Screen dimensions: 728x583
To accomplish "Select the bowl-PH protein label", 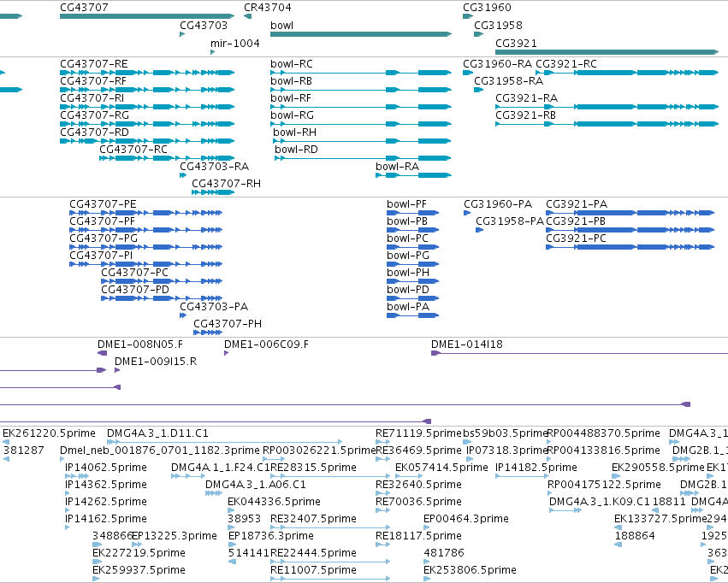I will pos(408,274).
